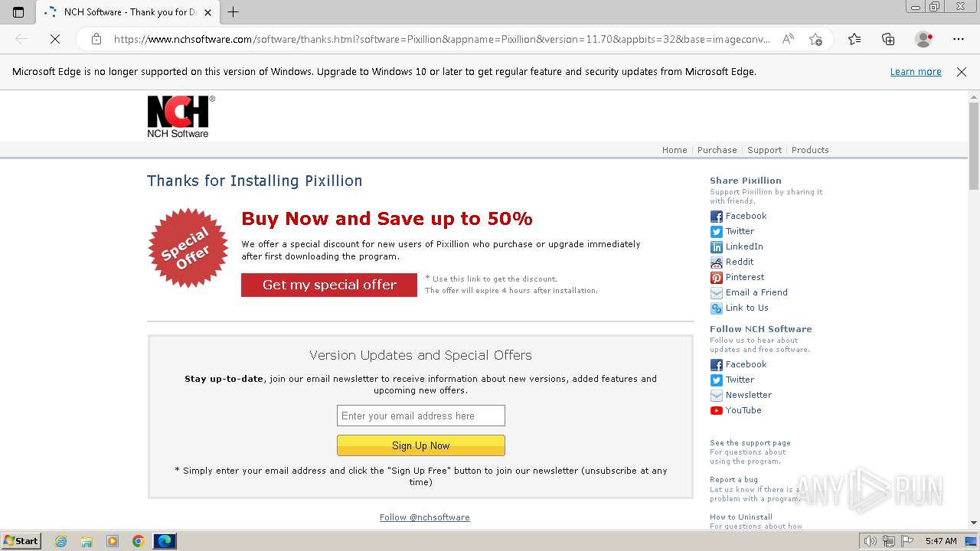This screenshot has height=551, width=980.
Task: Open the Purchase menu item
Action: pos(717,150)
